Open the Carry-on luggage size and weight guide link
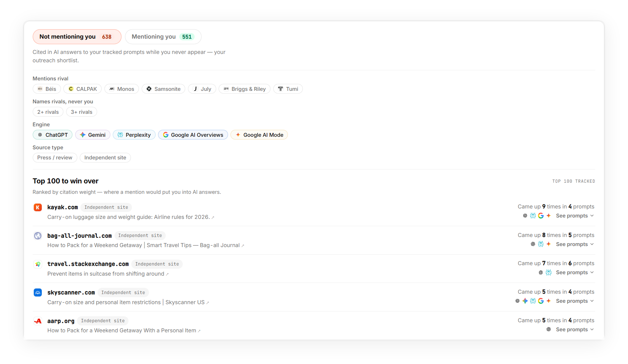 pos(131,217)
